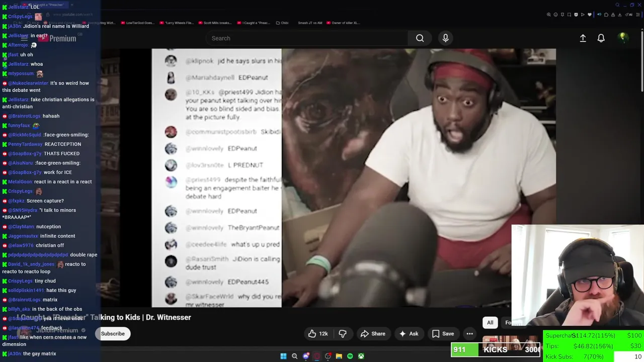Image resolution: width=644 pixels, height=362 pixels.
Task: Open File Explorer from the taskbar
Action: coord(339,356)
